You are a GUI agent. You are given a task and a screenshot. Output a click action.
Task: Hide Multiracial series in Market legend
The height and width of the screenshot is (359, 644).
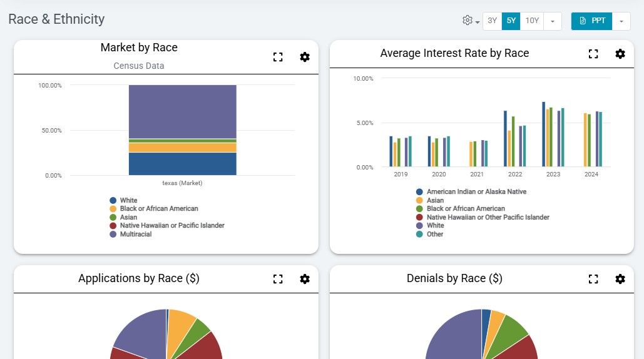click(135, 235)
